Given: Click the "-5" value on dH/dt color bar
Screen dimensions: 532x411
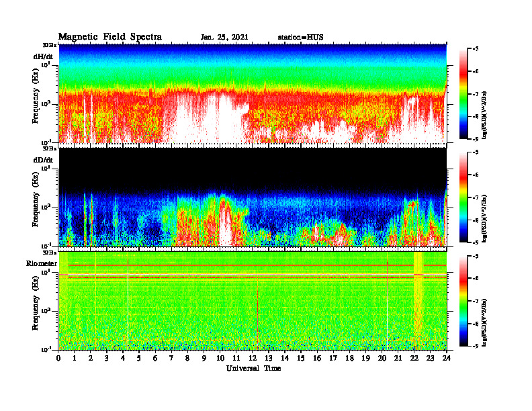Looking at the screenshot, I should pos(476,49).
